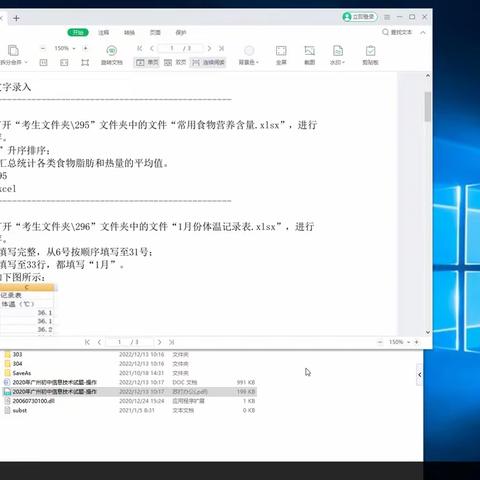Click the side-panel arrow at Explorer's right edge
The height and width of the screenshot is (480, 480).
pyautogui.click(x=420, y=375)
